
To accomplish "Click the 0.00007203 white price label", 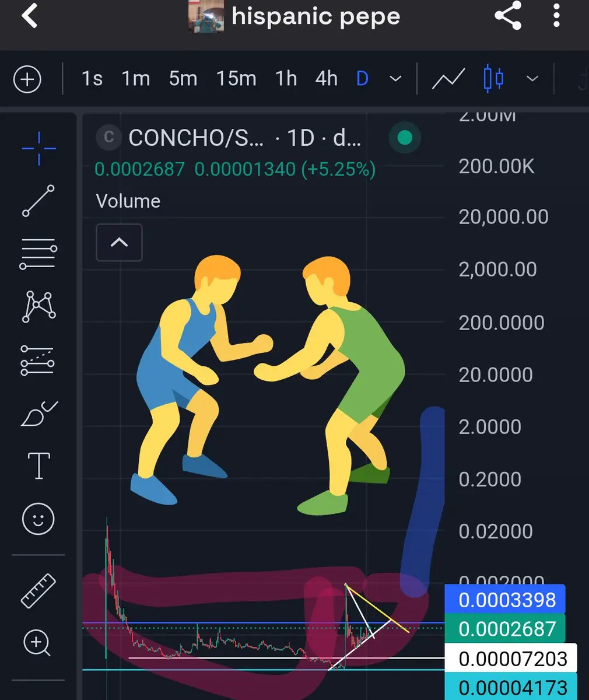I will [511, 659].
